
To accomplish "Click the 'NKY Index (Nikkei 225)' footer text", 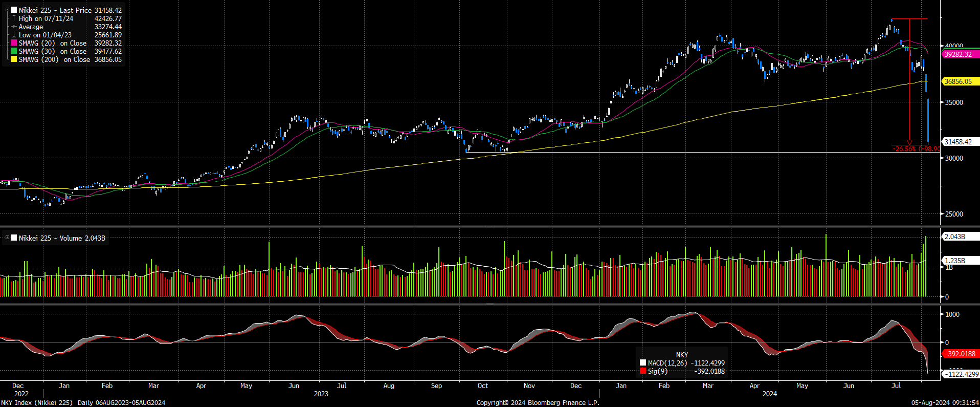I will point(37,402).
